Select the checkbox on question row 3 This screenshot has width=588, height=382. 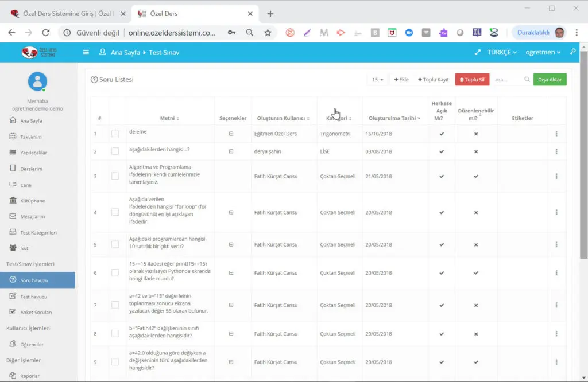tap(115, 176)
